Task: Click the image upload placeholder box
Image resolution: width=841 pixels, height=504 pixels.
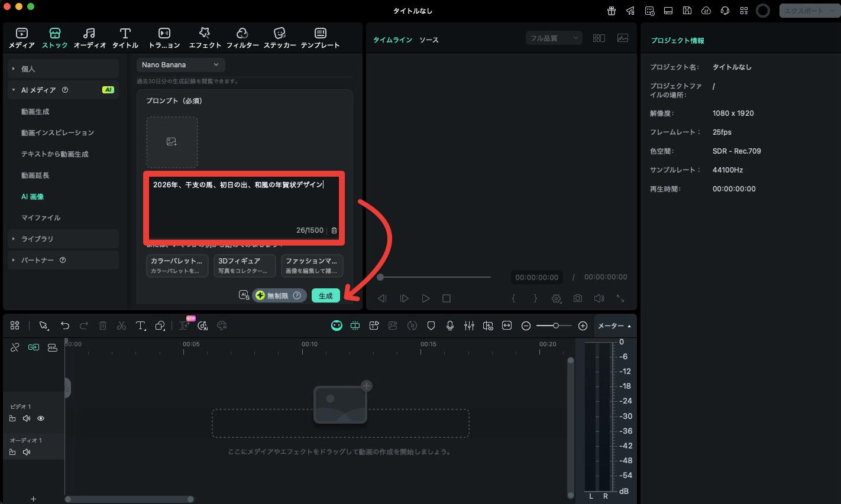Action: point(172,142)
